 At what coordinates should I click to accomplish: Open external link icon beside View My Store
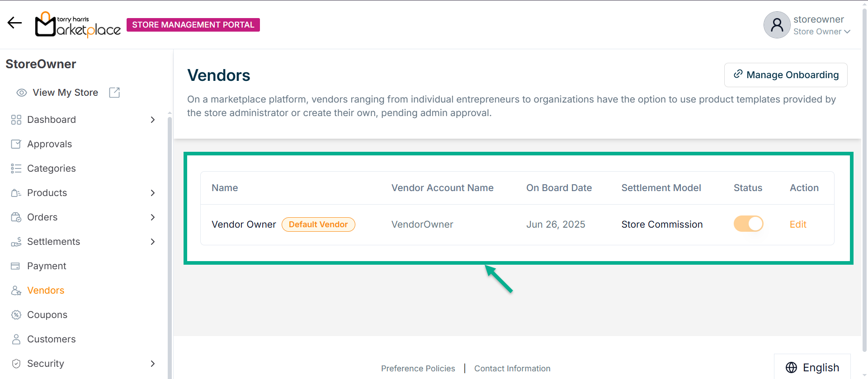pos(114,93)
